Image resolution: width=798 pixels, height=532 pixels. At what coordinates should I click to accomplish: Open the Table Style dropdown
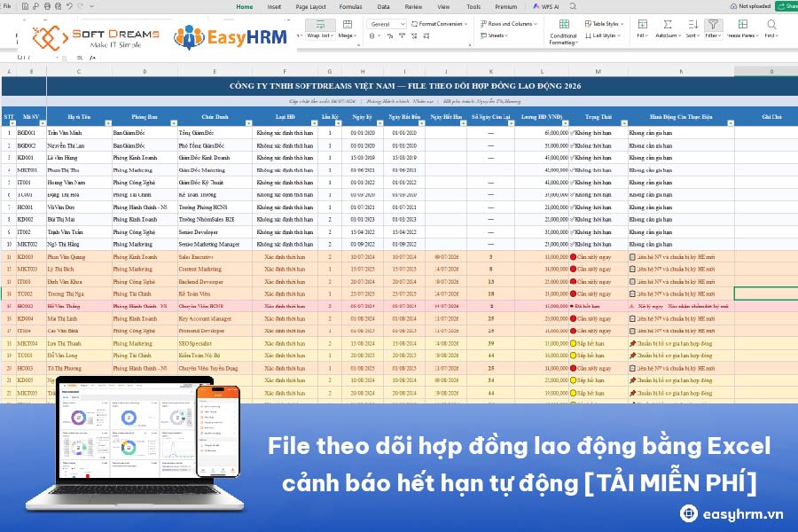coord(604,24)
